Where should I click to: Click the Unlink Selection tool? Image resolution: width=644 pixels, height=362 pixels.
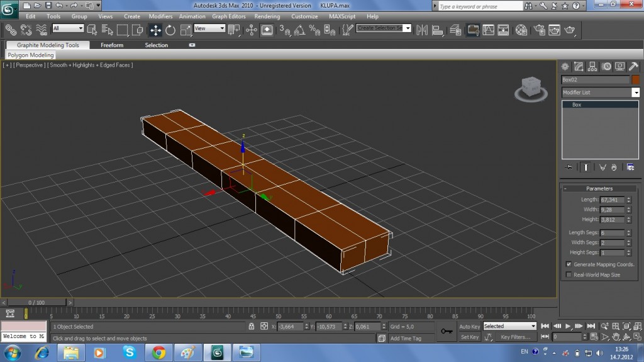[x=26, y=30]
